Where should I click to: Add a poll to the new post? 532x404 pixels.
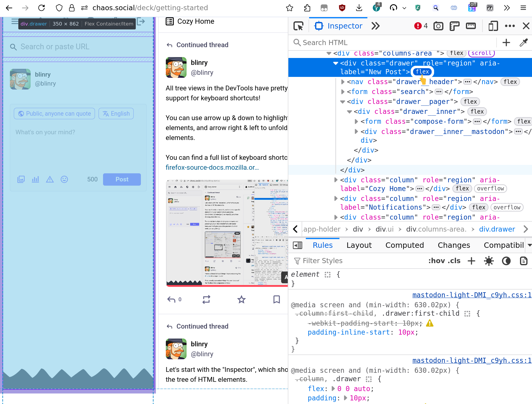(x=35, y=179)
